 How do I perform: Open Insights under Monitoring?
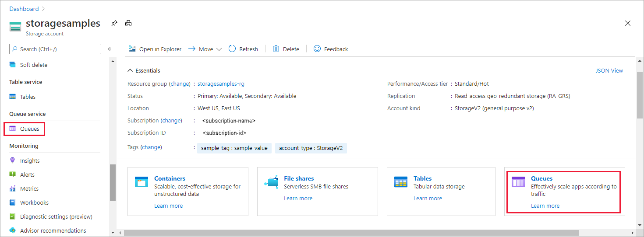30,160
